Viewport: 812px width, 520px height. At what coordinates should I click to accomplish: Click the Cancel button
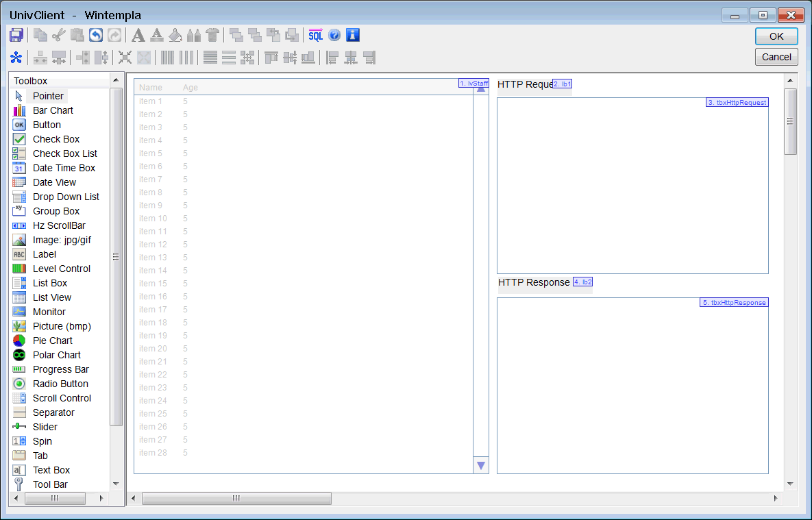click(x=776, y=57)
